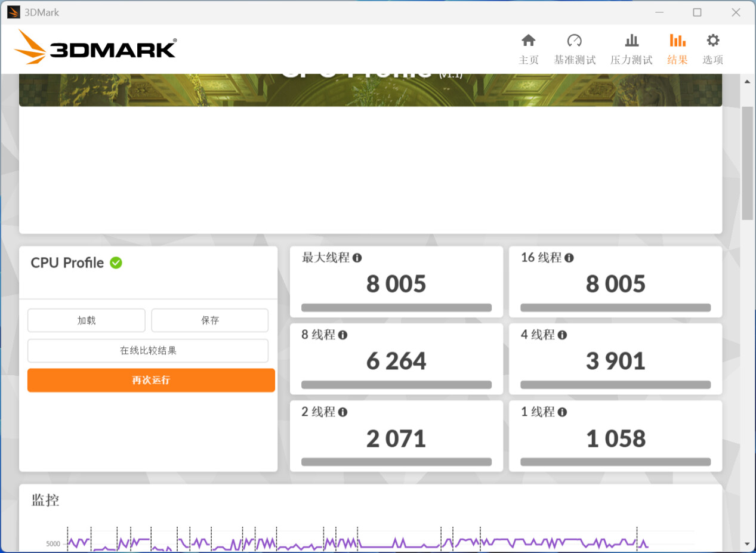Click info icon beside 4 线程

click(561, 335)
